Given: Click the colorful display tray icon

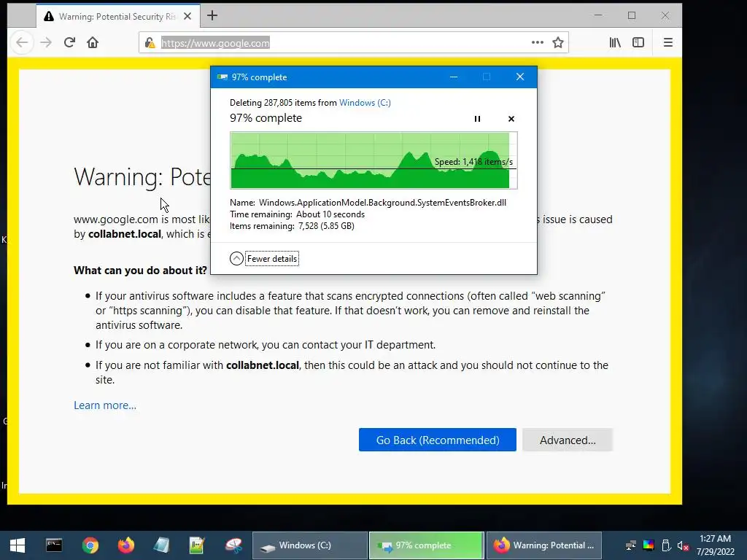Looking at the screenshot, I should point(649,545).
